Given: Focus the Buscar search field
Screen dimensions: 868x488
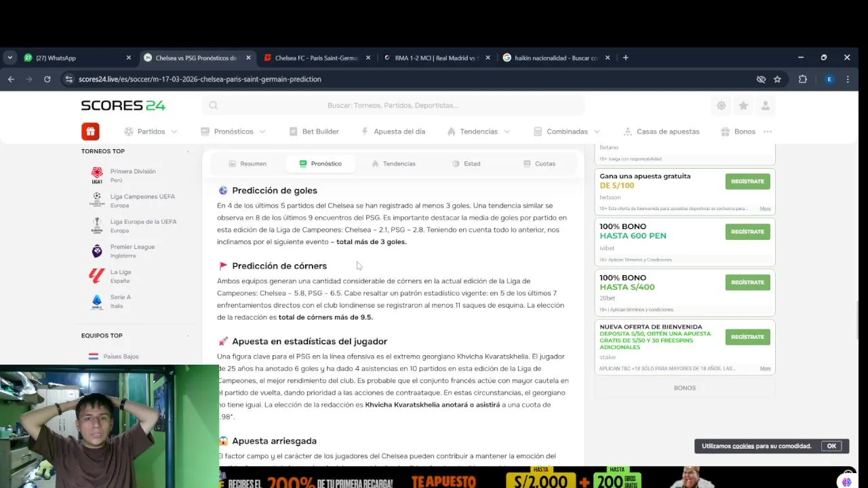Looking at the screenshot, I should (393, 105).
